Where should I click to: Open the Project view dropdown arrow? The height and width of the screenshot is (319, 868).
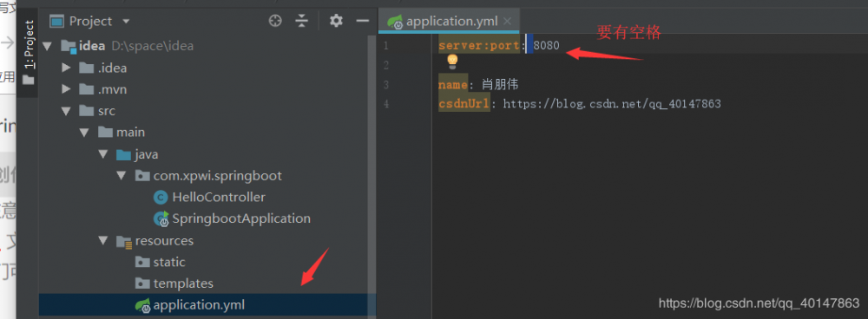pyautogui.click(x=126, y=22)
